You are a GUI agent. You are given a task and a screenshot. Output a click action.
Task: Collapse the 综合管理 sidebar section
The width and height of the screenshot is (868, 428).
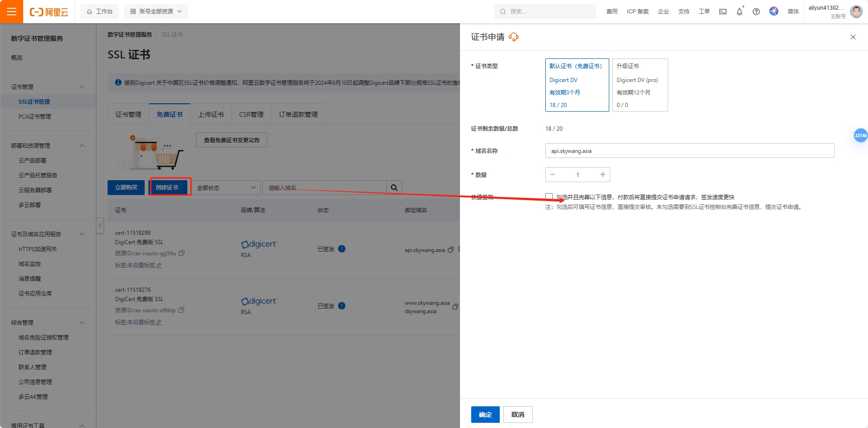point(82,323)
